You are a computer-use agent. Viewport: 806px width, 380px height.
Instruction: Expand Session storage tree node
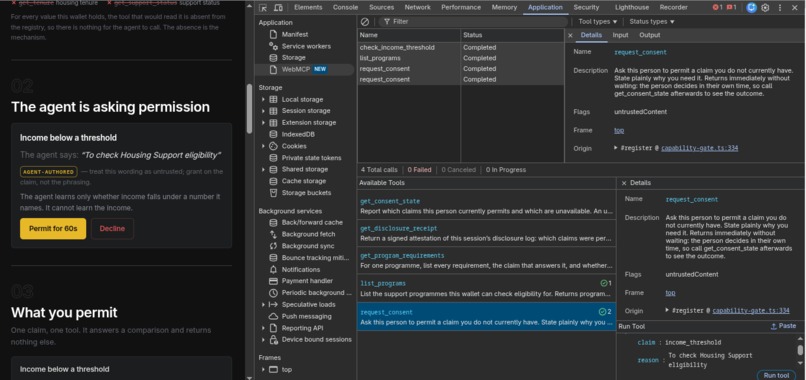[x=264, y=111]
